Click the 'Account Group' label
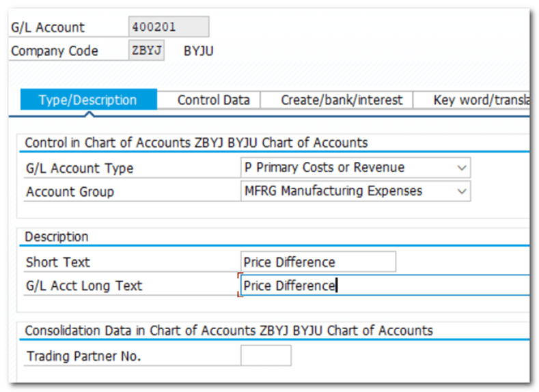 (x=70, y=192)
